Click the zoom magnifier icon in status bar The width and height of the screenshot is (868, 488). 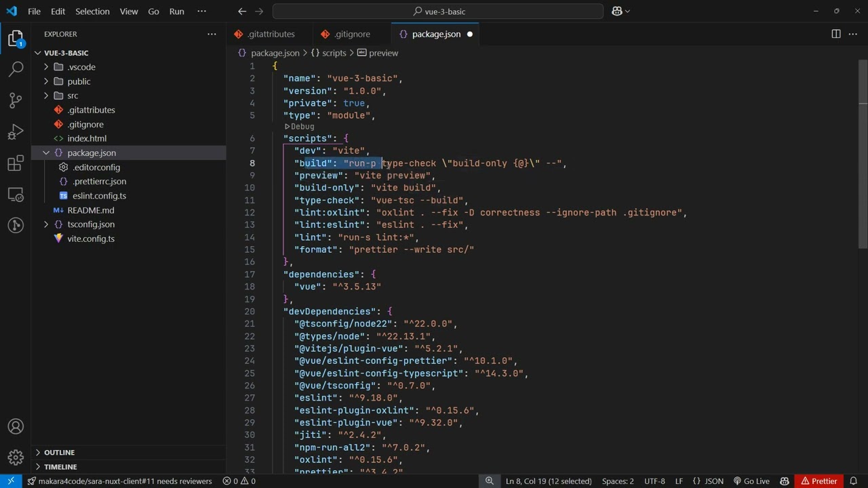click(x=489, y=481)
